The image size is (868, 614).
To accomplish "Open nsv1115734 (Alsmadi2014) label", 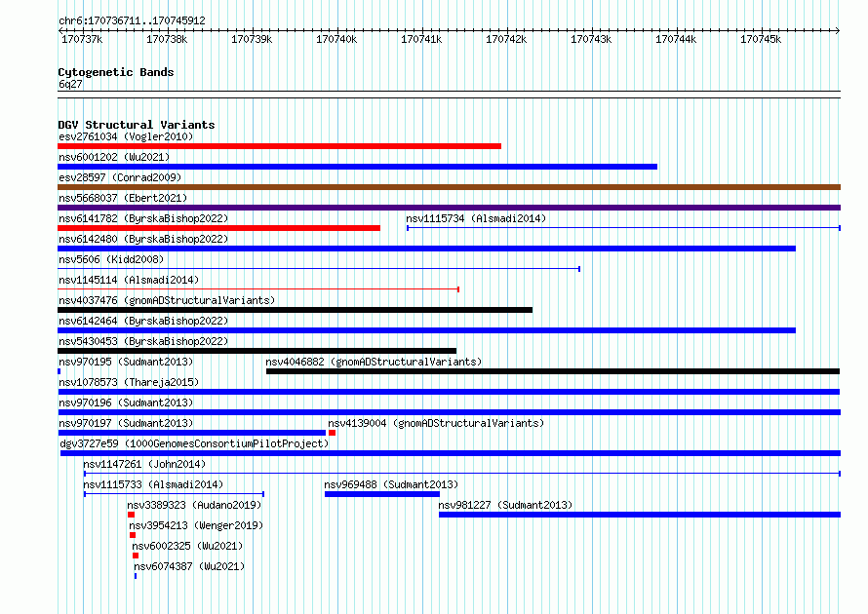I will tap(476, 218).
